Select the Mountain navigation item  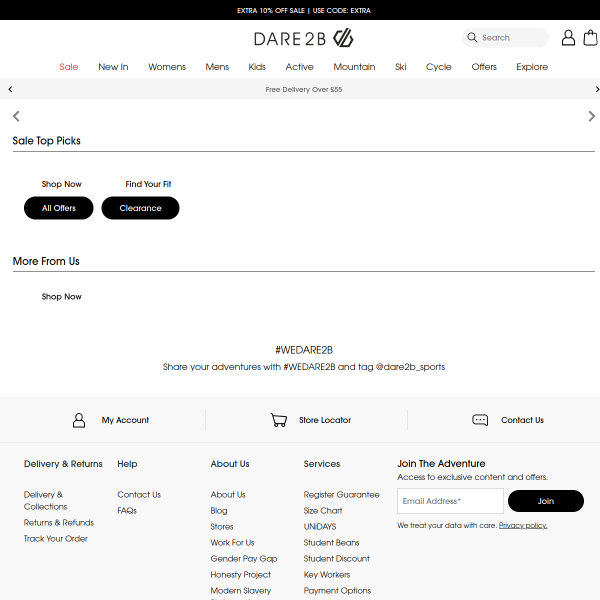pos(354,67)
